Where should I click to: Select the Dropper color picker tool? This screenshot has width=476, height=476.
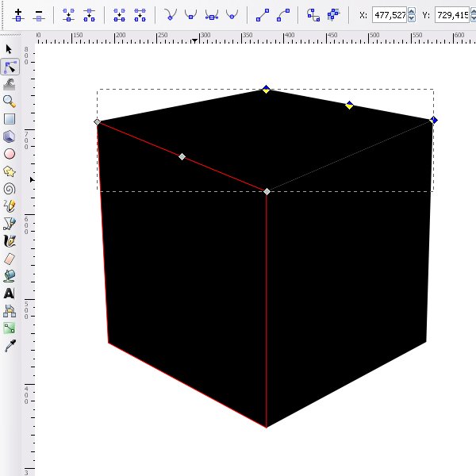(10, 346)
